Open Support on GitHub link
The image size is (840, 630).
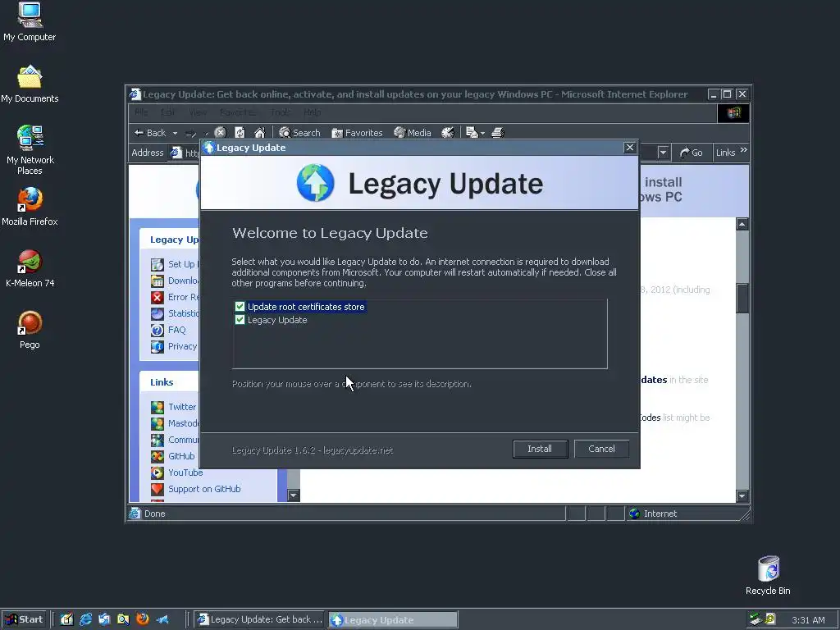click(204, 489)
